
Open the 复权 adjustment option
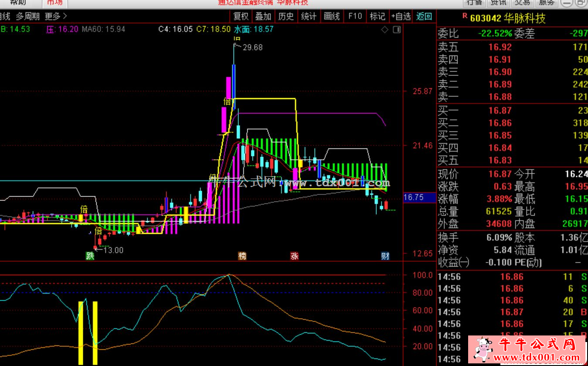tap(241, 17)
